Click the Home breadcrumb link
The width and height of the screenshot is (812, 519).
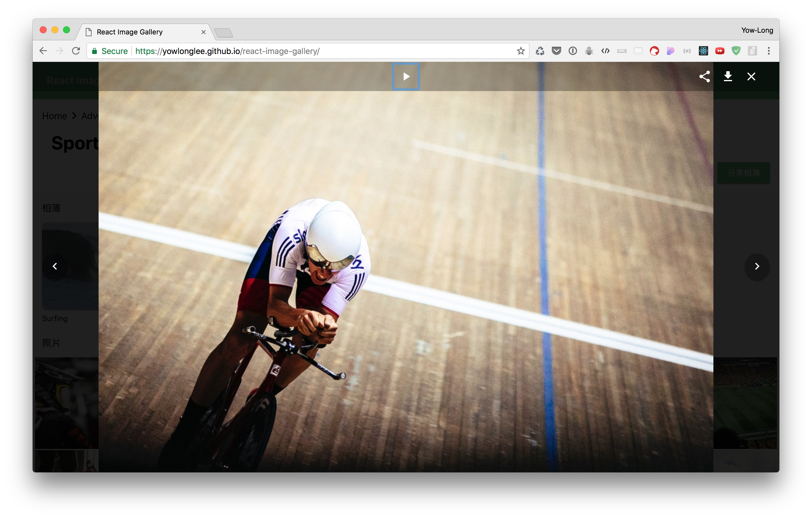54,116
